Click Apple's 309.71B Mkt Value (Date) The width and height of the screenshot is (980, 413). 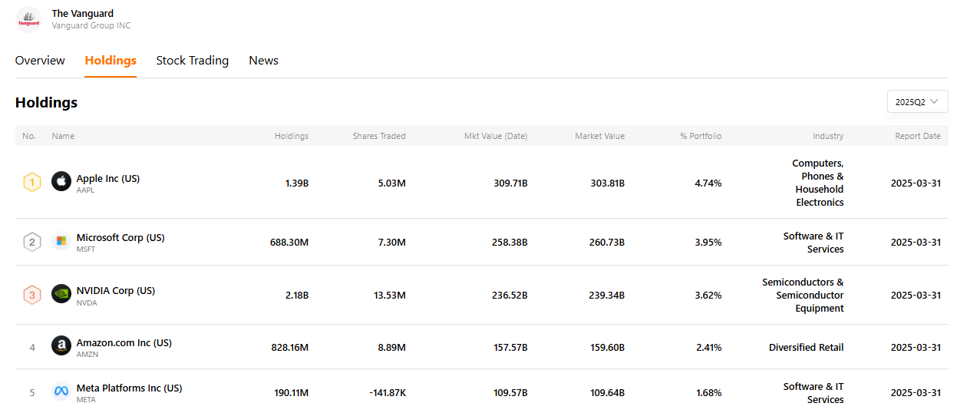510,183
